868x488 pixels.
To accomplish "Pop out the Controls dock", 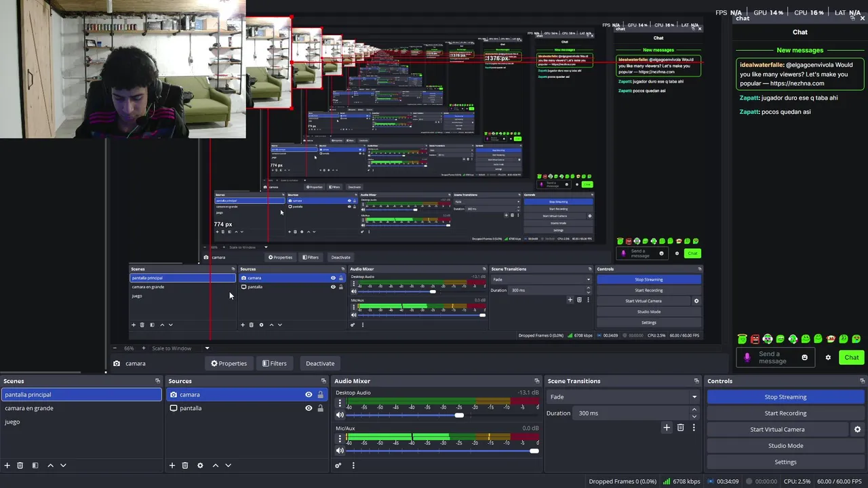I will pos(863,381).
